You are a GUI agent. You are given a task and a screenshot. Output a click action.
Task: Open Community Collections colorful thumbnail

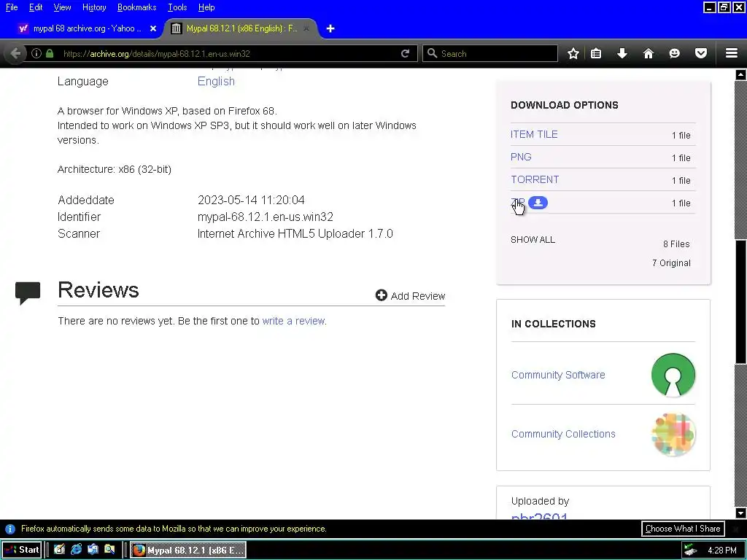pyautogui.click(x=673, y=434)
